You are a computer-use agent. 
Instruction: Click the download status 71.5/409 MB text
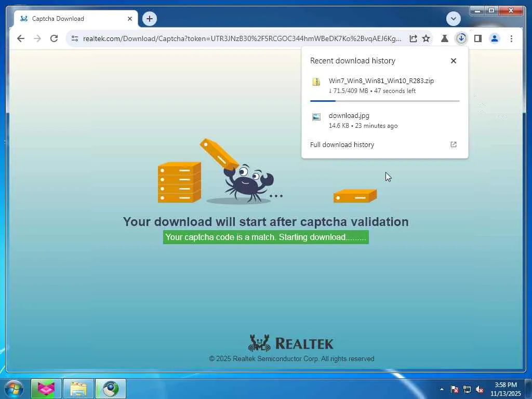pyautogui.click(x=349, y=91)
